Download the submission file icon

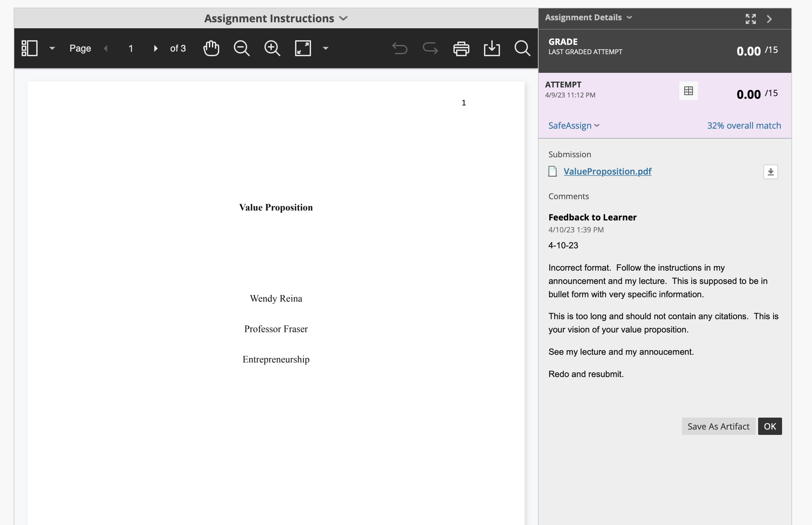click(770, 172)
